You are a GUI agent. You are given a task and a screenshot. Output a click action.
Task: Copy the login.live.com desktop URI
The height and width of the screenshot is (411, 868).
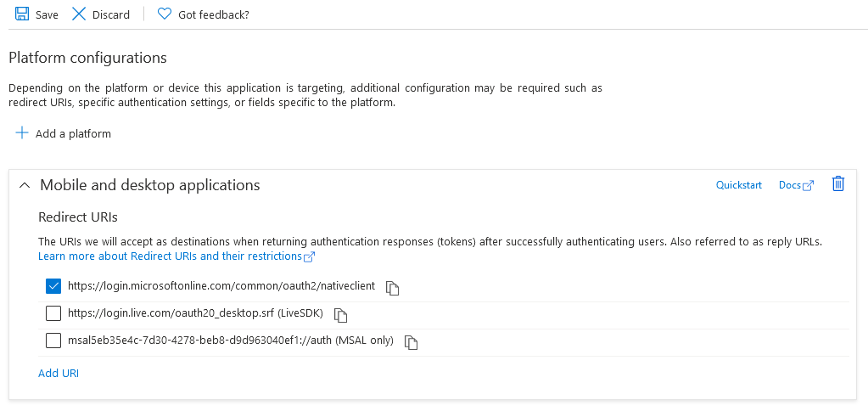[340, 315]
